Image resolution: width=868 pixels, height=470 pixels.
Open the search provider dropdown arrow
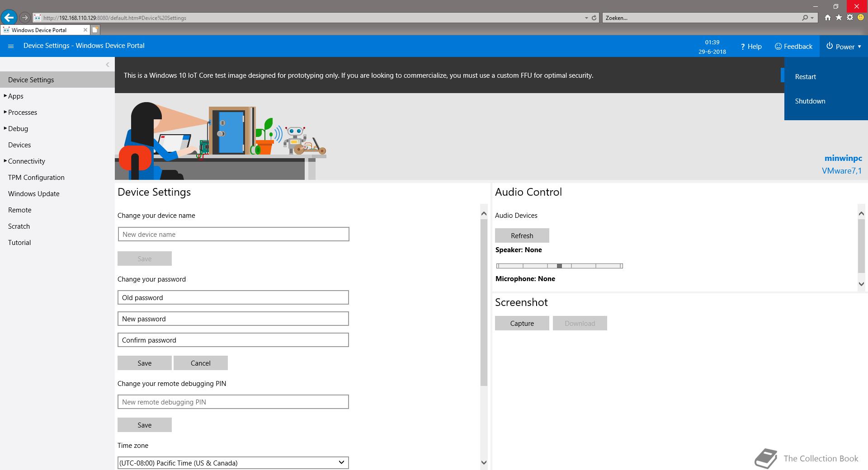(812, 18)
